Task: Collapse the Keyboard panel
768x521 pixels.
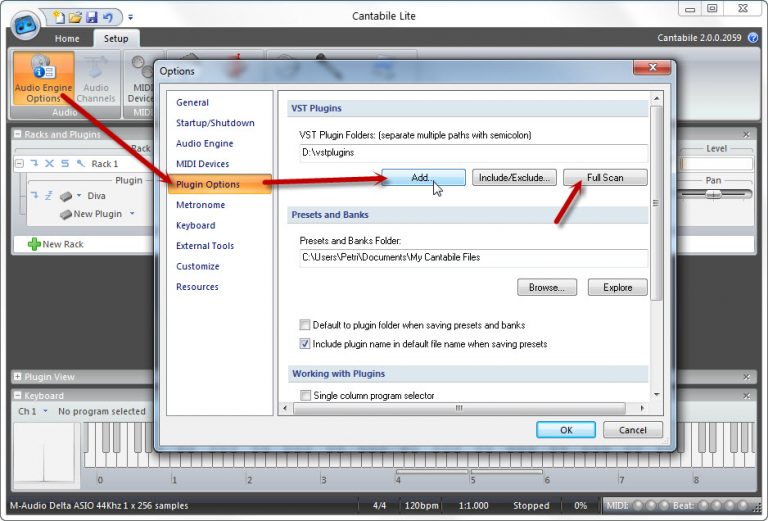Action: (x=18, y=396)
